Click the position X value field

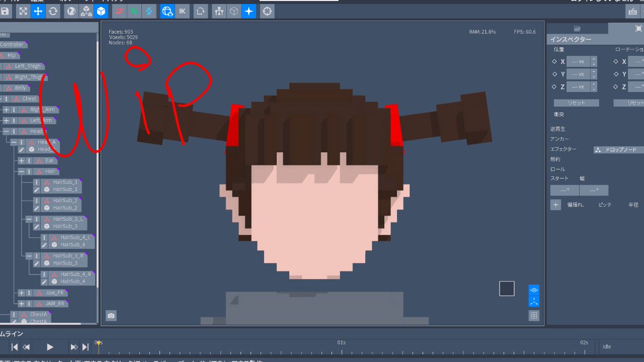pos(579,61)
